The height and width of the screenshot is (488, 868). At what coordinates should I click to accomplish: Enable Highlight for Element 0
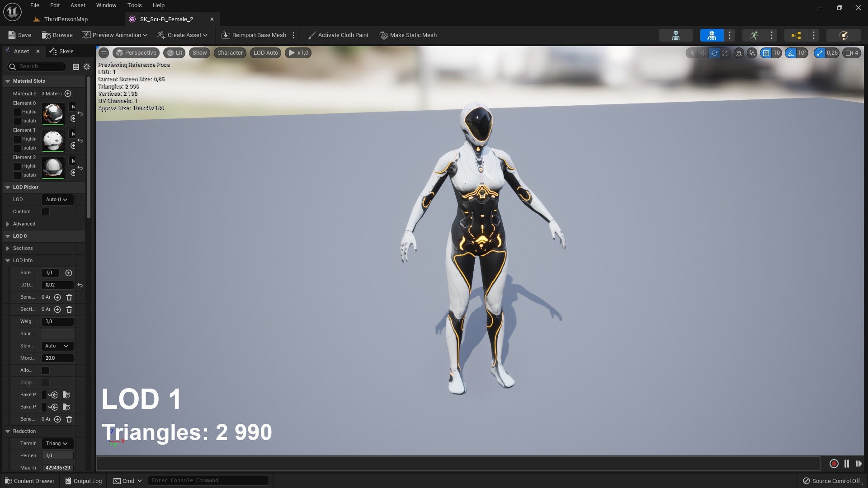17,112
